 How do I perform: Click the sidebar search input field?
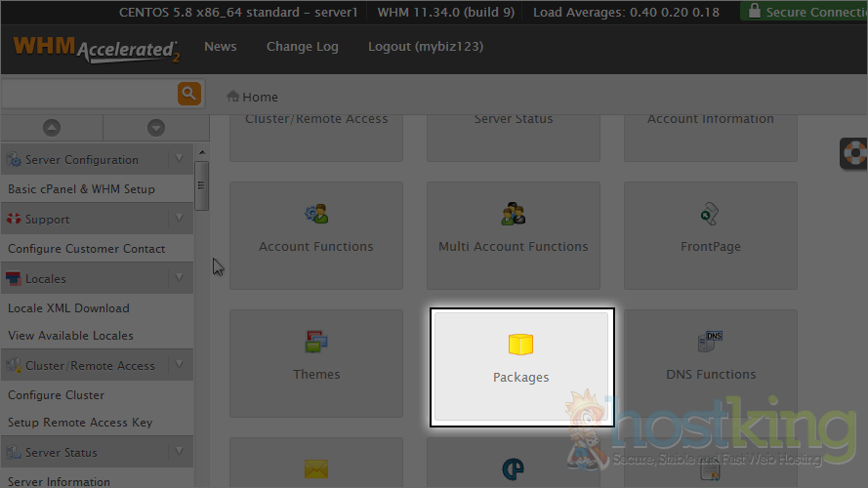[x=88, y=94]
